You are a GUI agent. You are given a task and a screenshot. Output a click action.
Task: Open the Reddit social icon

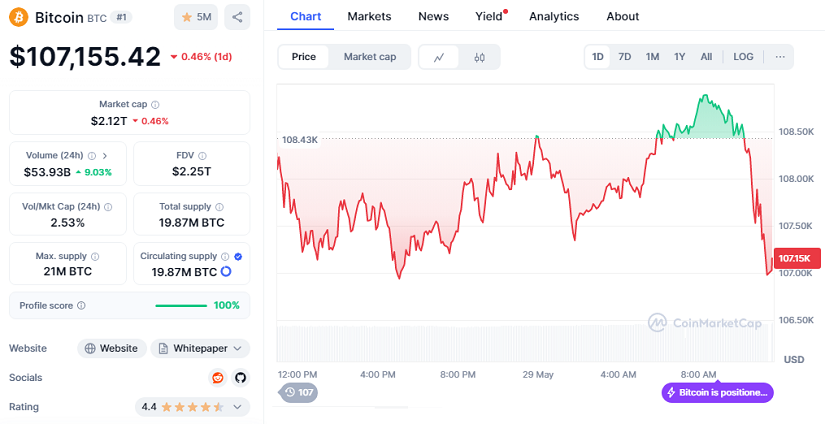coord(217,378)
